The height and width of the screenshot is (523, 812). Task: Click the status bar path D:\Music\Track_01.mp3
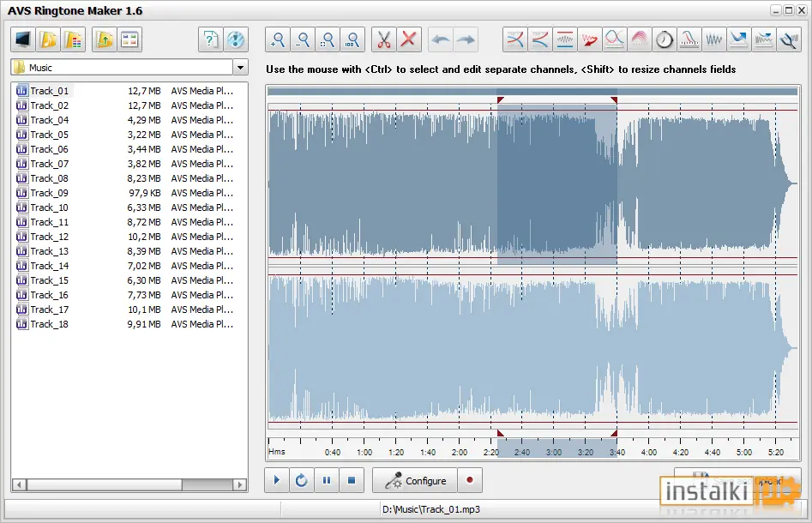(430, 509)
